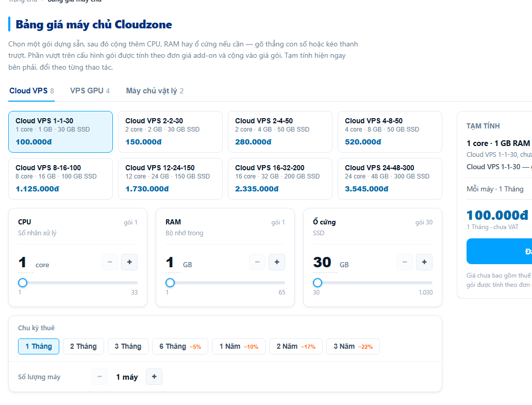This screenshot has height=405, width=532.
Task: Increase RAM with plus button
Action: point(277,262)
